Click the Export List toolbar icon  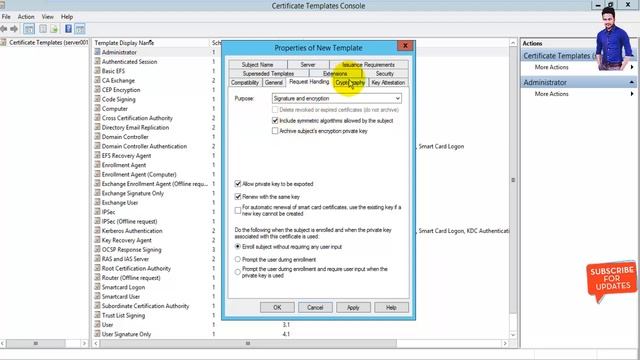tap(54, 29)
